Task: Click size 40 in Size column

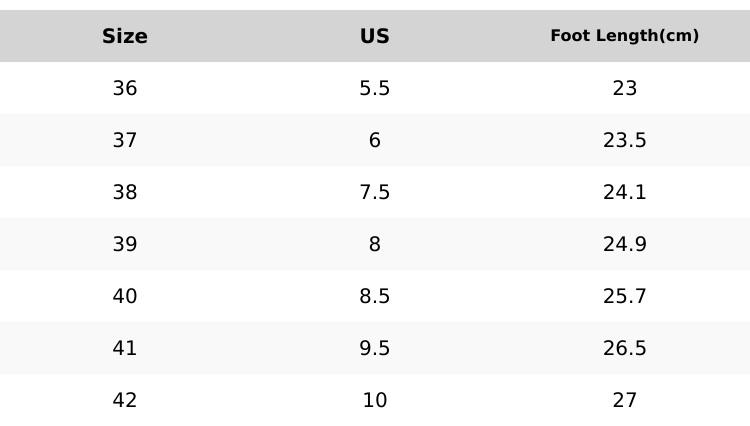Action: point(125,296)
